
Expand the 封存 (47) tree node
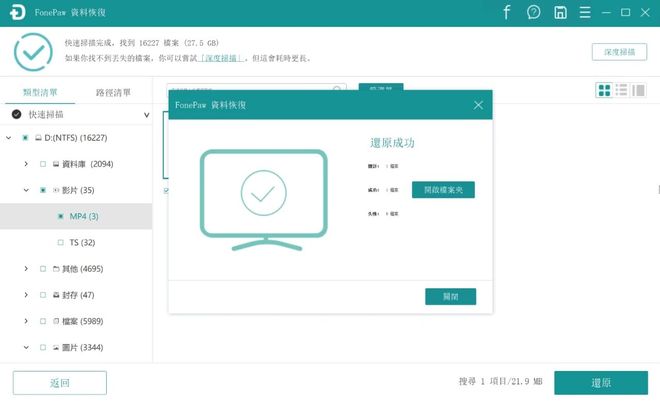26,295
